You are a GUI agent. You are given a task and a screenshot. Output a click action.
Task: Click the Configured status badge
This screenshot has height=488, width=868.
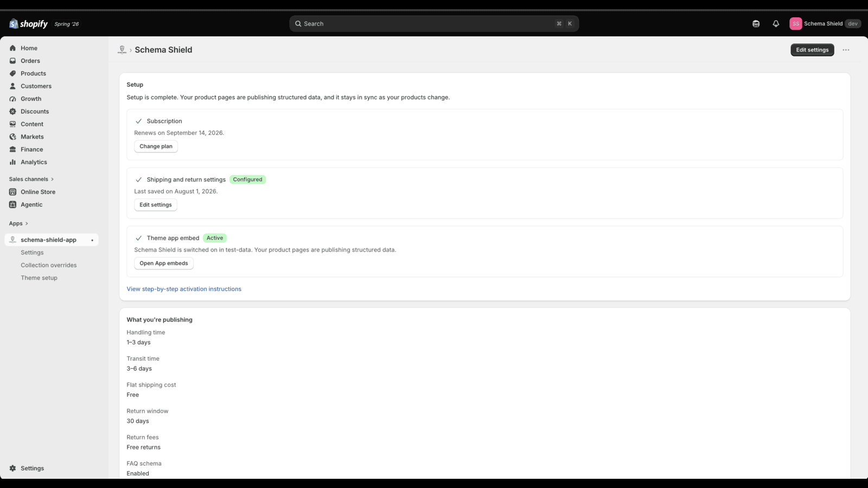[247, 179]
